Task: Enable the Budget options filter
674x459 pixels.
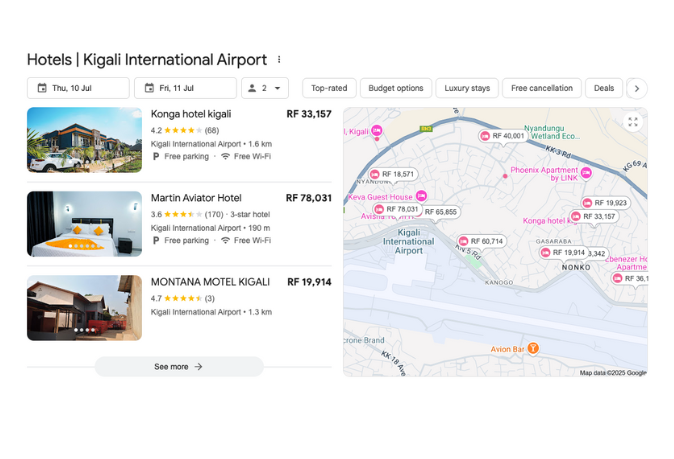Action: point(396,88)
